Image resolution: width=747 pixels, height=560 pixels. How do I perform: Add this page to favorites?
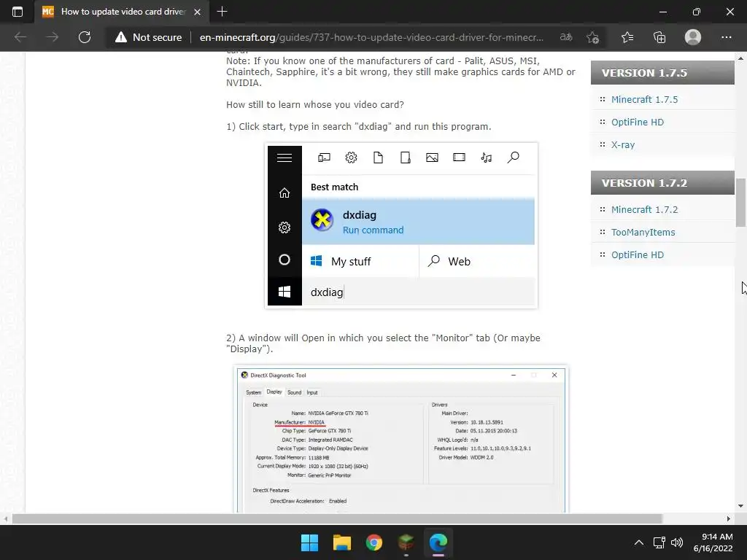(592, 37)
